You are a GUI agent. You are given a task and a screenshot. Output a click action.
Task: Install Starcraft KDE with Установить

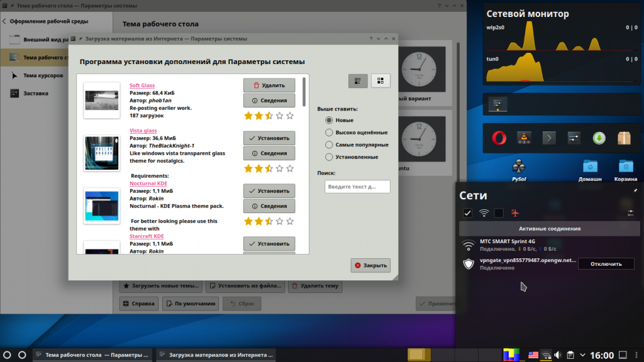[269, 244]
